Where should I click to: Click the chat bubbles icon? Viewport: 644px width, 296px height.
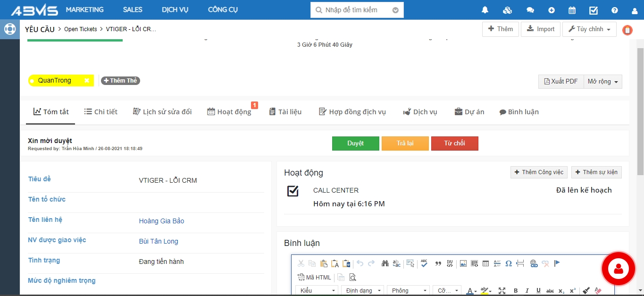coord(530,10)
